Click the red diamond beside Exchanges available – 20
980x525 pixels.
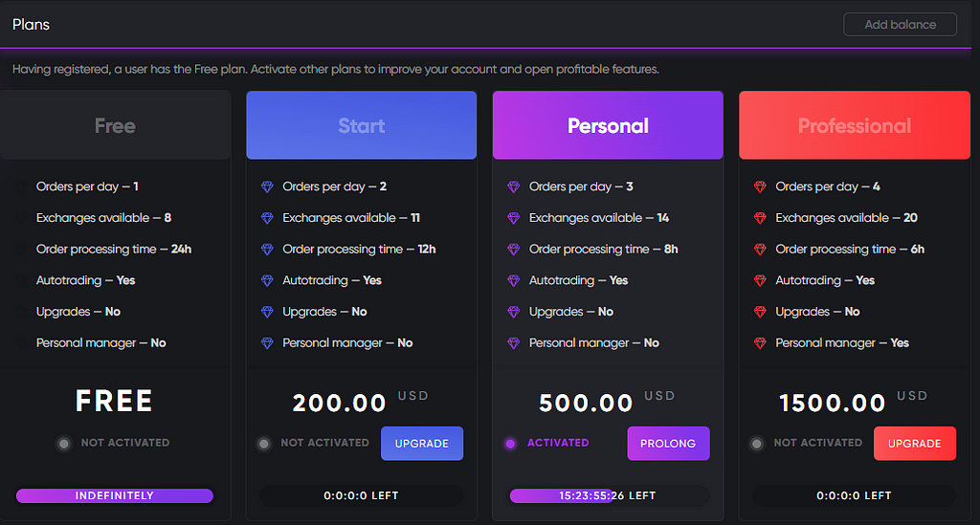tap(760, 218)
